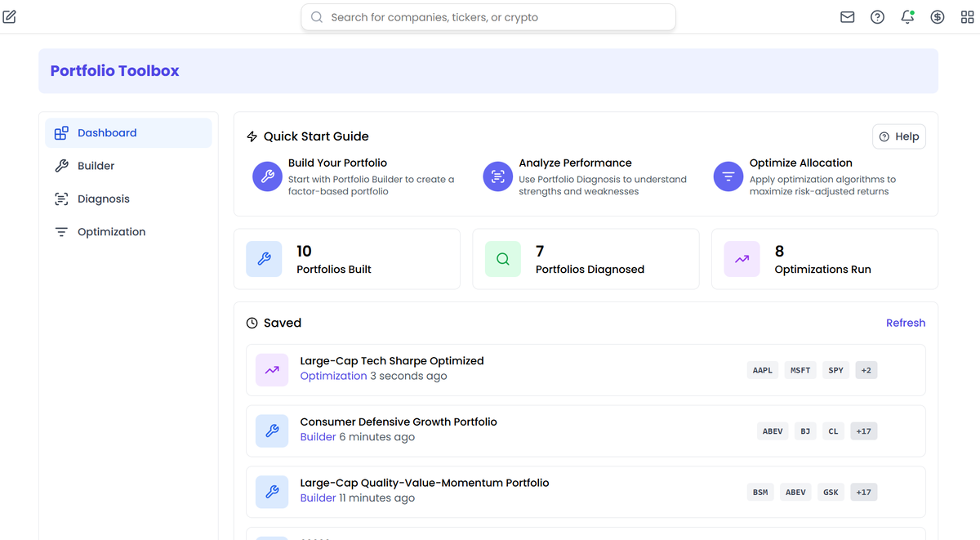Open the notifications bell icon
The height and width of the screenshot is (540, 980).
(907, 16)
